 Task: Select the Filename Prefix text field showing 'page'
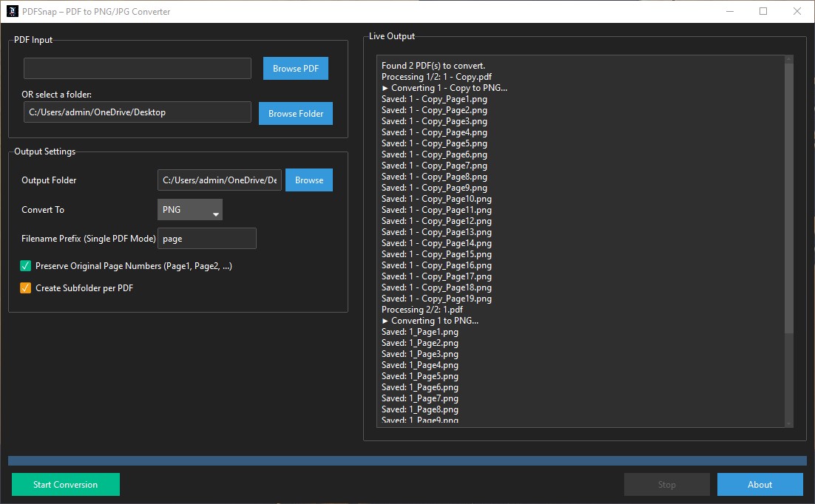207,238
